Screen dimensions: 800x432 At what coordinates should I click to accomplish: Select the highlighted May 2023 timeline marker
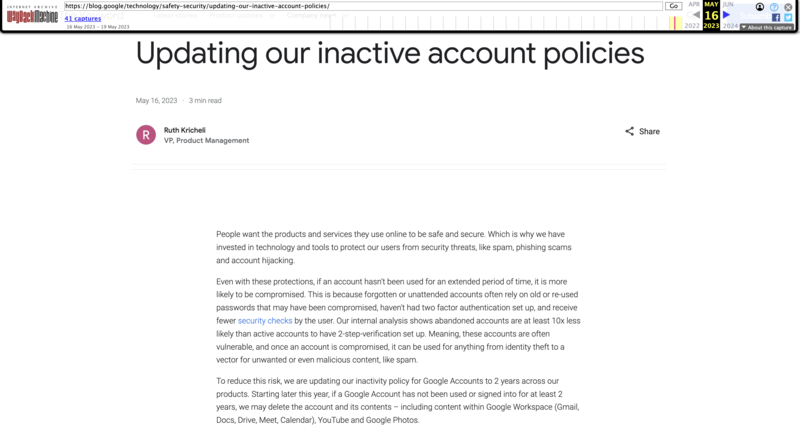[x=675, y=22]
